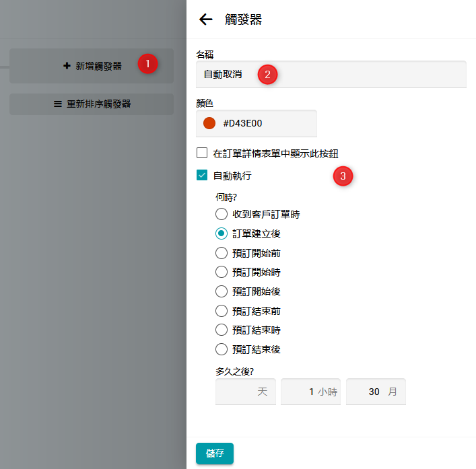Click the red step 1 marker
Viewport: 476px width, 469px height.
click(x=147, y=65)
